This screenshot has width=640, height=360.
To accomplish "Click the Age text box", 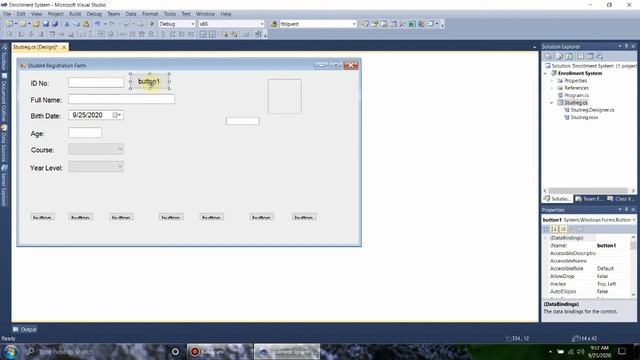I will (85, 133).
